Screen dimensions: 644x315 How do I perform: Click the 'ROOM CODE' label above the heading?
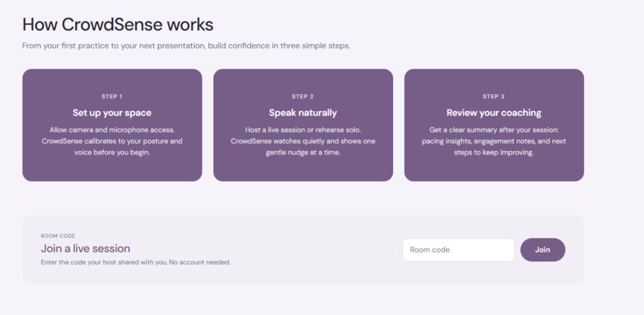point(58,236)
